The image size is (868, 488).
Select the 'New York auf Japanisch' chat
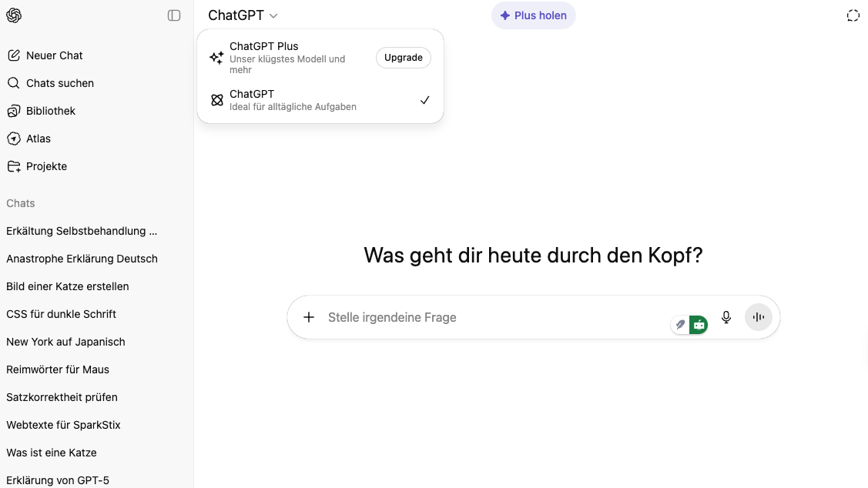tap(65, 342)
